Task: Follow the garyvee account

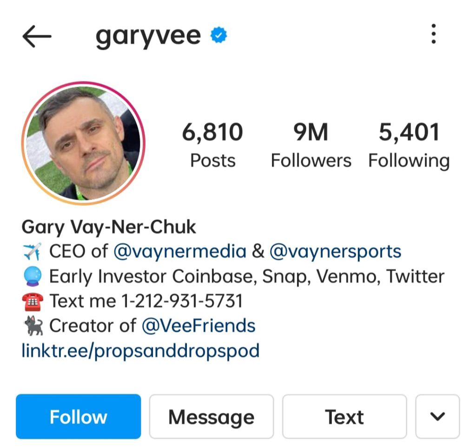Action: point(78,416)
